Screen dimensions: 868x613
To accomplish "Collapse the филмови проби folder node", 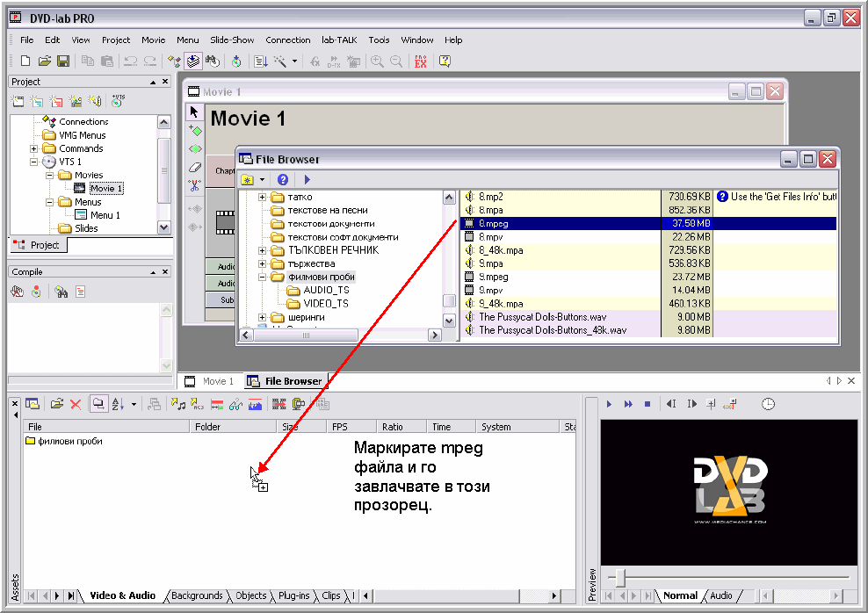I will 263,277.
